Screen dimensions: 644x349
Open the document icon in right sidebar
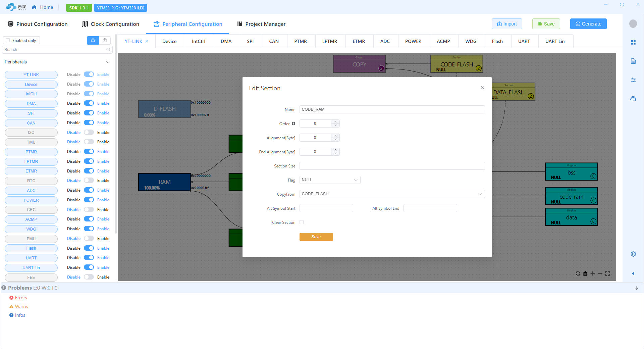pyautogui.click(x=633, y=61)
